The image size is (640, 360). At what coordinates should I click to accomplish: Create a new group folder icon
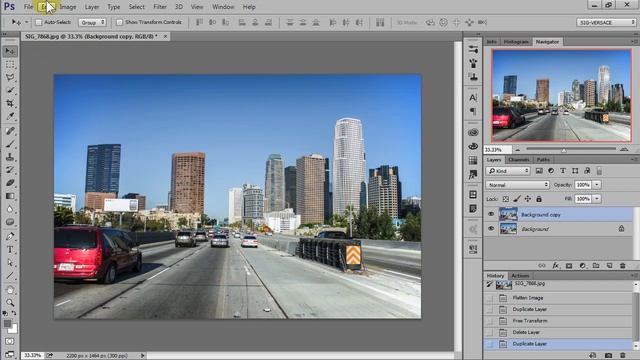[x=596, y=266]
